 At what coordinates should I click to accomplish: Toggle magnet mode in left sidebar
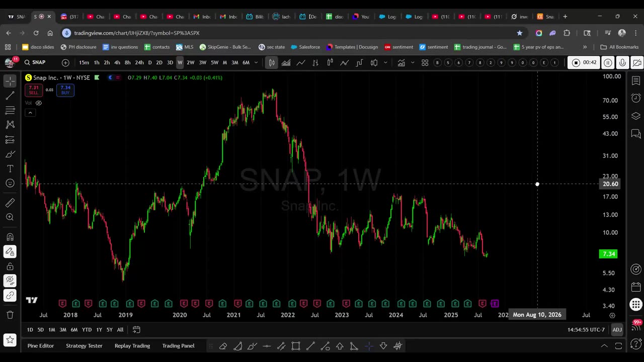click(x=10, y=237)
